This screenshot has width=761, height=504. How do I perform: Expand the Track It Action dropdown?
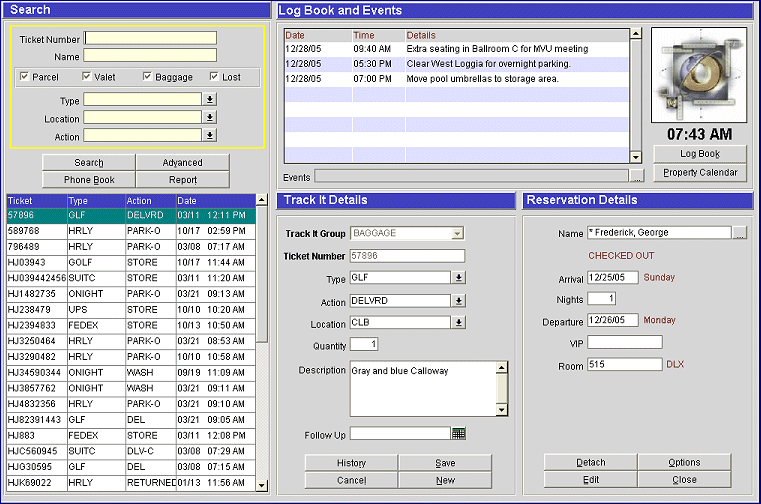[x=459, y=300]
